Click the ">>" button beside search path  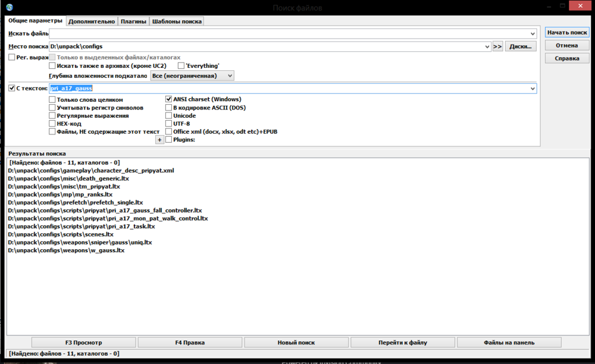pyautogui.click(x=498, y=45)
